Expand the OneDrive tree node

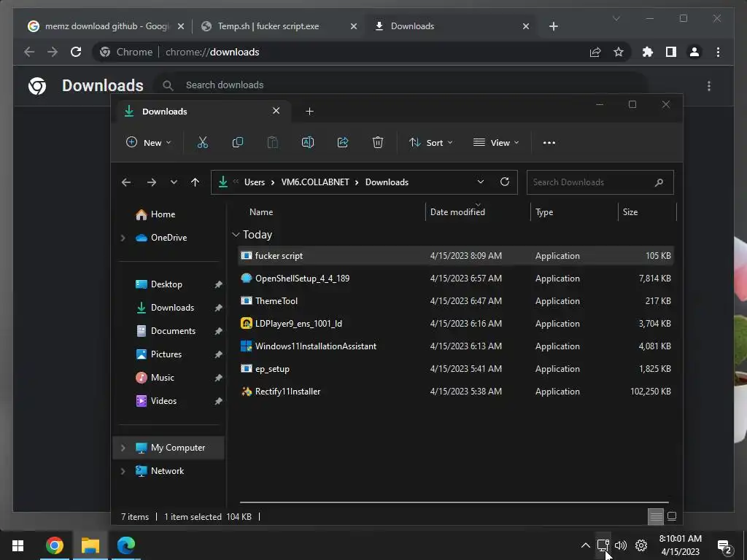pyautogui.click(x=123, y=238)
